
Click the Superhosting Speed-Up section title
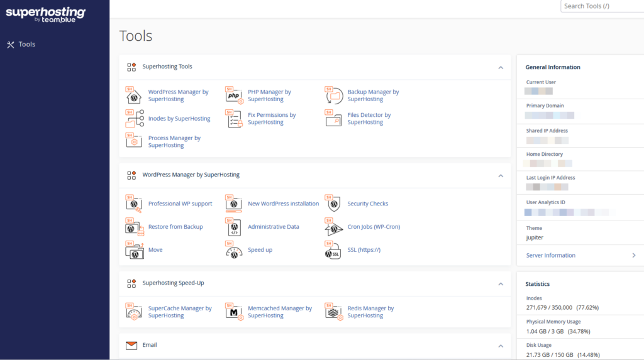173,283
